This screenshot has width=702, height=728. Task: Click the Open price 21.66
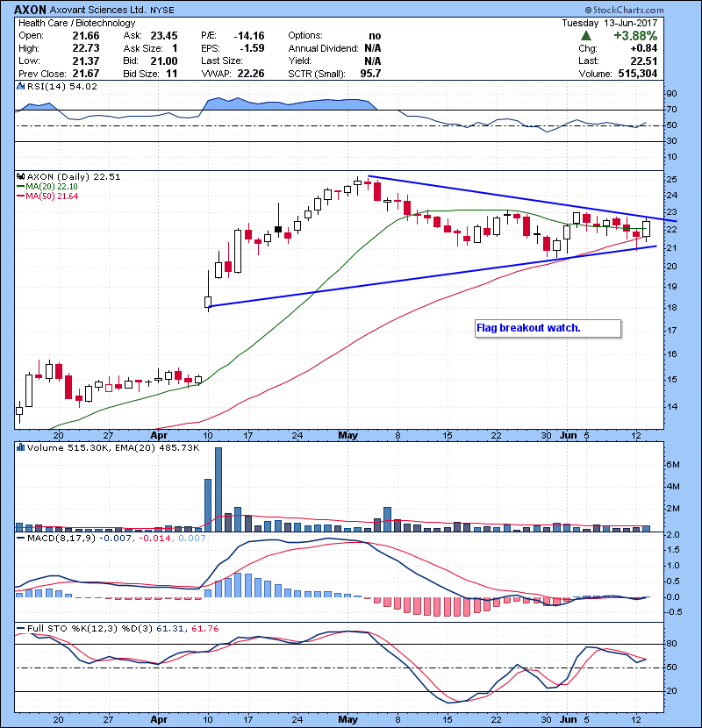coord(86,36)
